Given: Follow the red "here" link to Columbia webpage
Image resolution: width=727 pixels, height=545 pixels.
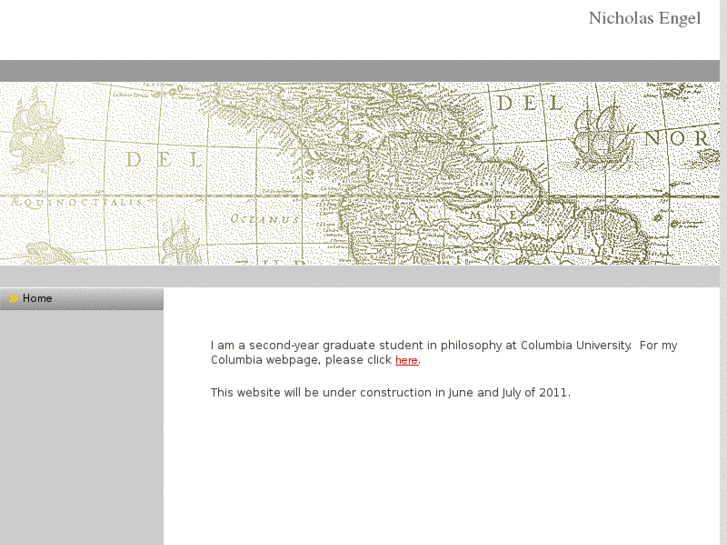Looking at the screenshot, I should click(407, 360).
